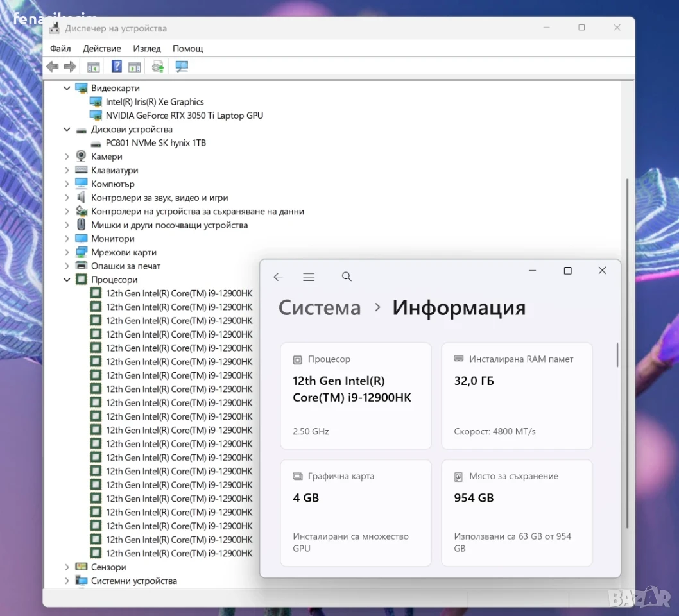Expand the Клавиатури category

67,171
